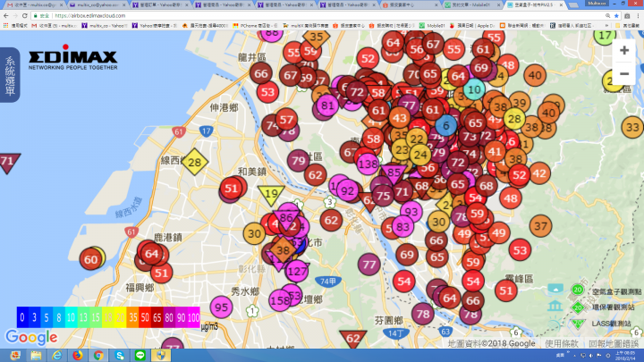Screen dimensions: 644x362
Task: Click the 100 magenta legend swatch
Action: [x=194, y=317]
